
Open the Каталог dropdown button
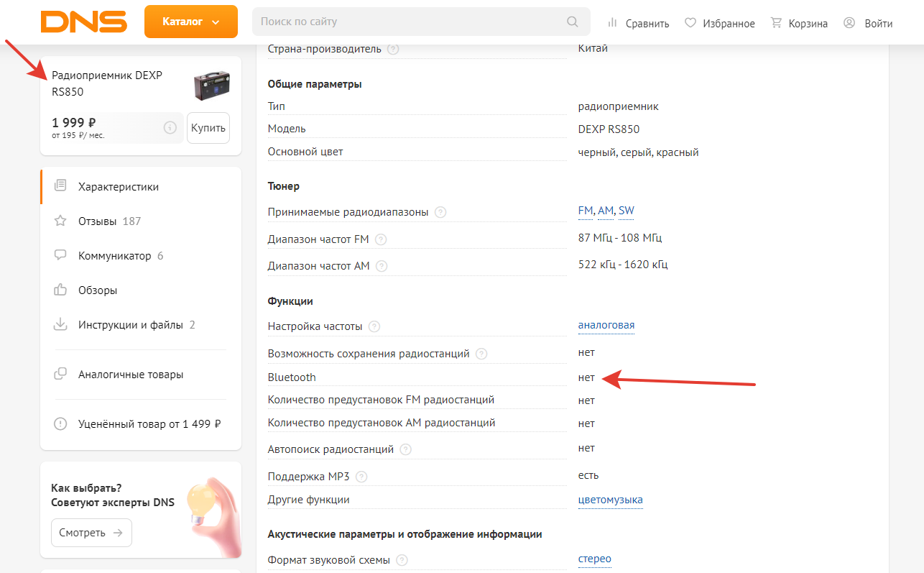coord(191,22)
